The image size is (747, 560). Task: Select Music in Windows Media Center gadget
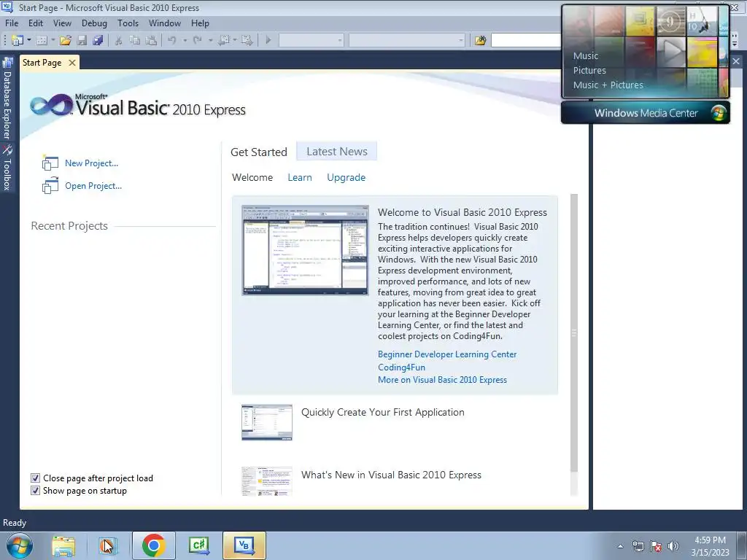586,55
